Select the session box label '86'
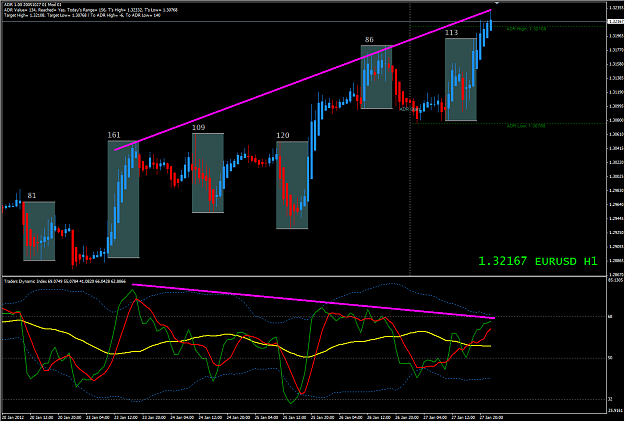 [x=369, y=39]
